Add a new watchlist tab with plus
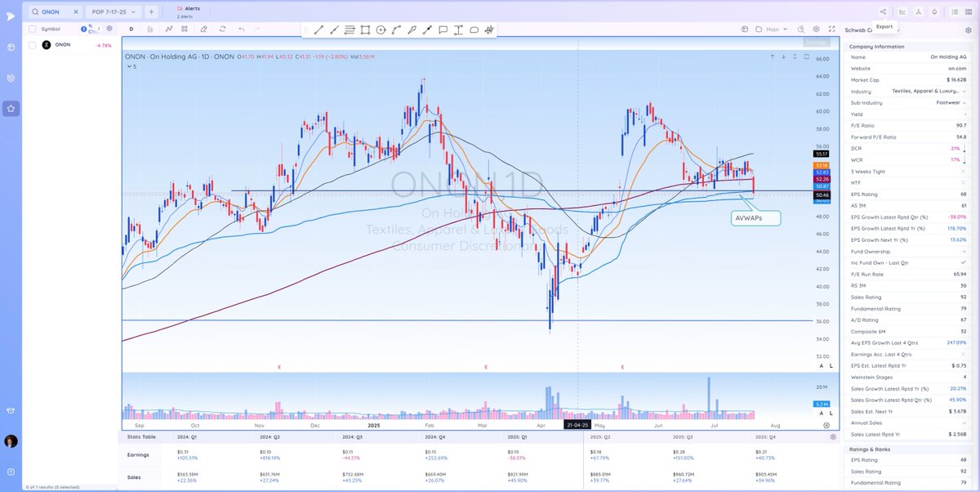The width and height of the screenshot is (980, 492). click(151, 12)
